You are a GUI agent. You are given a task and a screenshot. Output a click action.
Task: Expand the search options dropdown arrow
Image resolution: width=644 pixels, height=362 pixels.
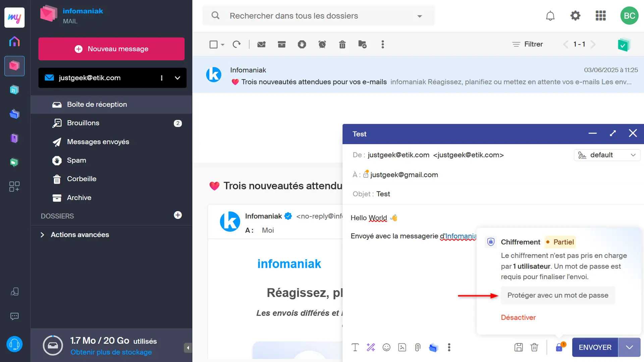(419, 16)
